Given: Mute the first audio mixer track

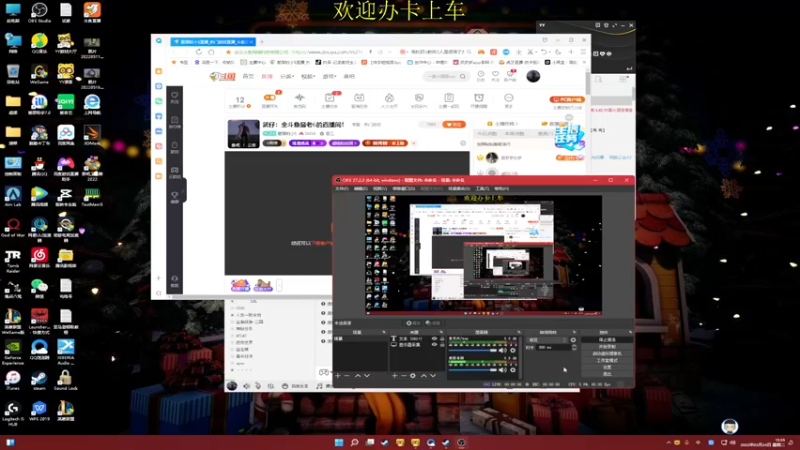Looking at the screenshot, I should (x=503, y=351).
